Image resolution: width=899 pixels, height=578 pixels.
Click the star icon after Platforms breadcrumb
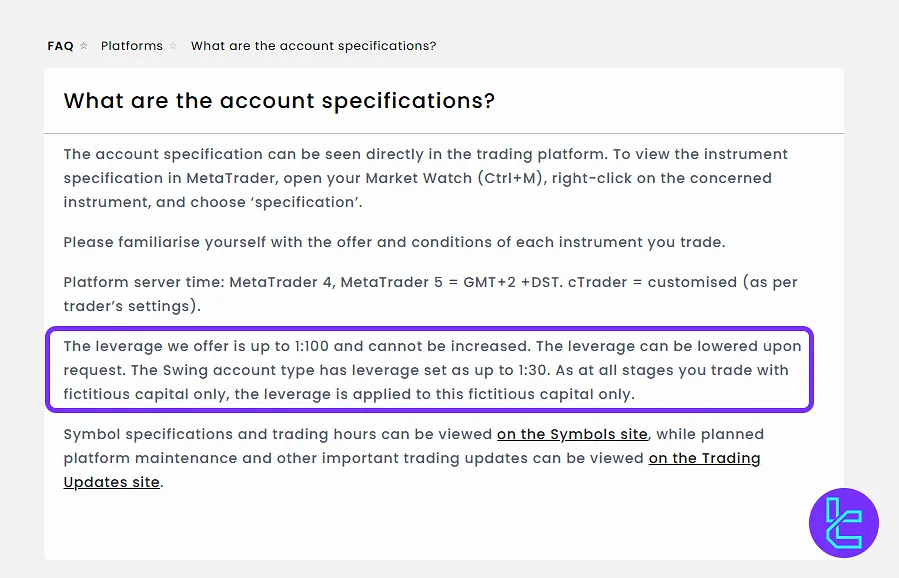173,46
